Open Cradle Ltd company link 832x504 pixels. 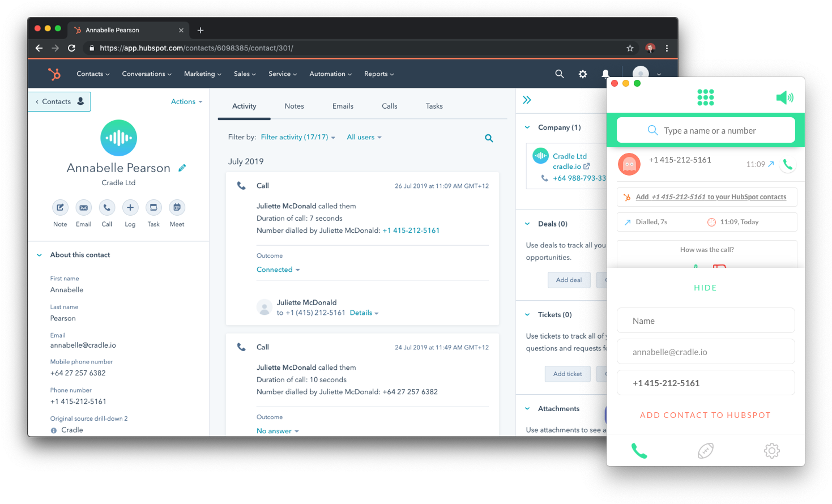click(569, 156)
